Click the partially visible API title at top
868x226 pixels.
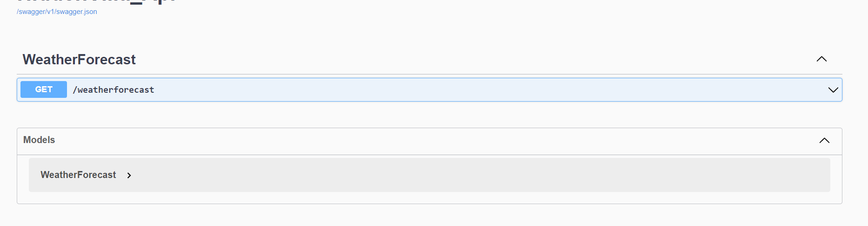click(x=97, y=1)
